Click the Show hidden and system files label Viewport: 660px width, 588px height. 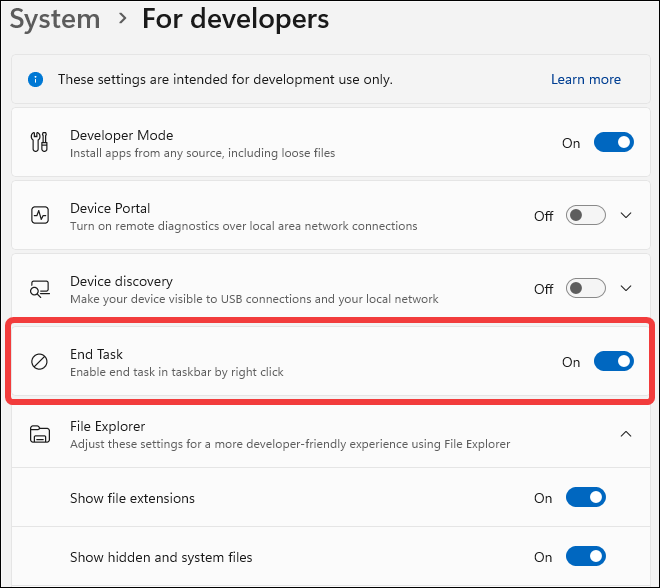[x=161, y=557]
